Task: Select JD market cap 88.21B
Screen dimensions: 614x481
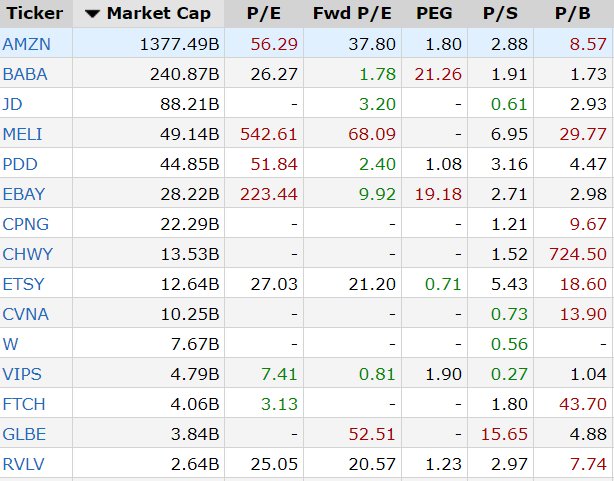Action: tap(190, 104)
